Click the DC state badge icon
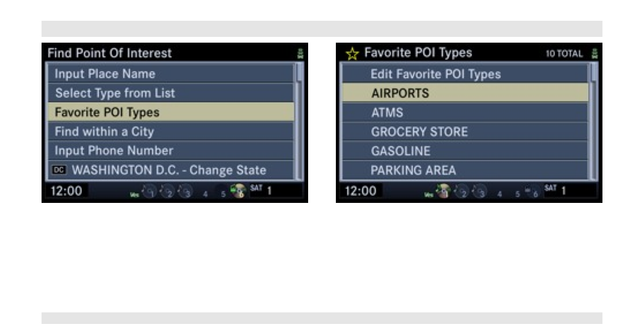The image size is (644, 332). [59, 170]
